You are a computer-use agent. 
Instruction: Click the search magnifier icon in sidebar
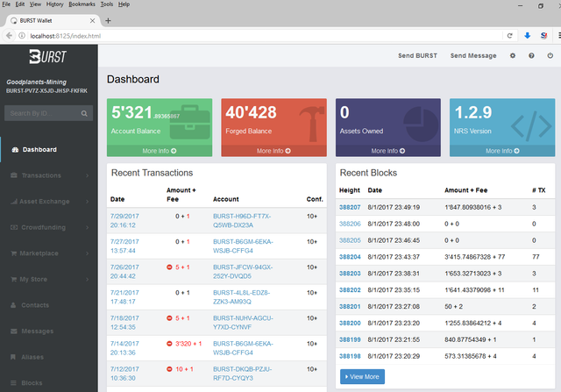pos(84,113)
